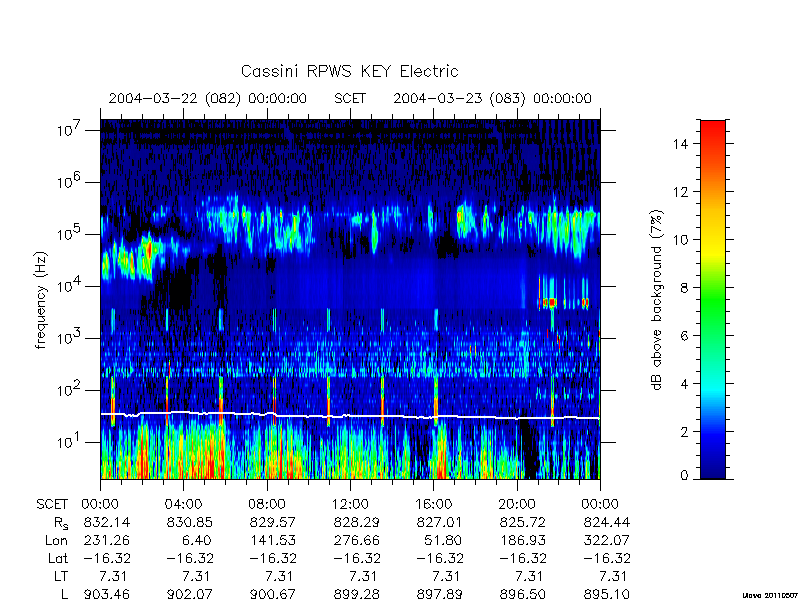Click Rs value 830.85

[190, 522]
